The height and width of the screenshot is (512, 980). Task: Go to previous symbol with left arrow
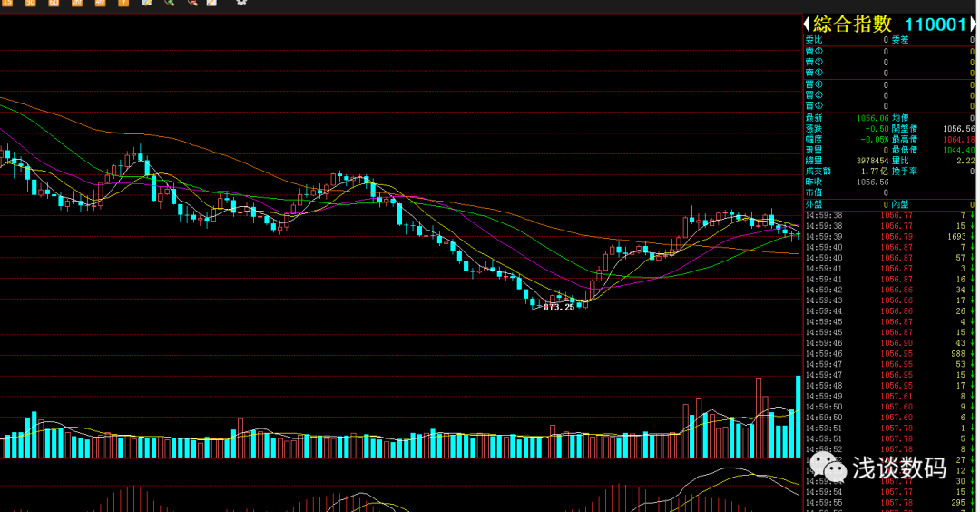click(x=807, y=25)
